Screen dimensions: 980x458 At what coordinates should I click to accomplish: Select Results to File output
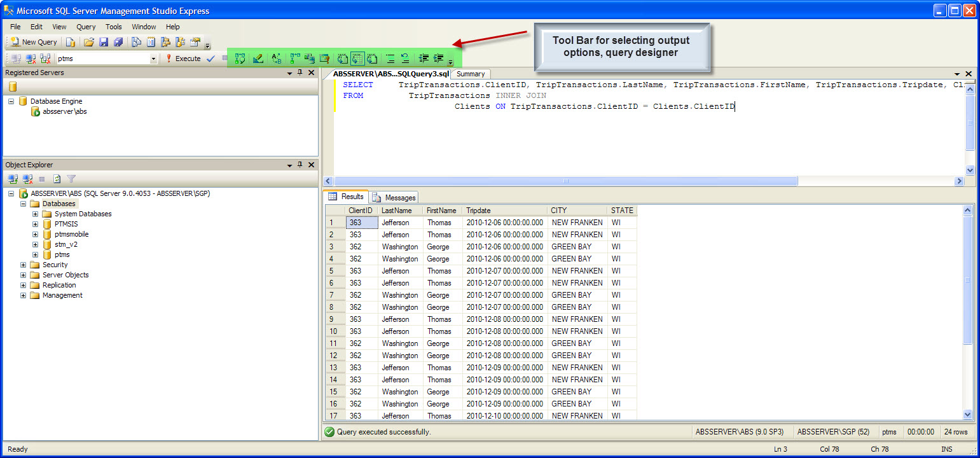[x=372, y=59]
